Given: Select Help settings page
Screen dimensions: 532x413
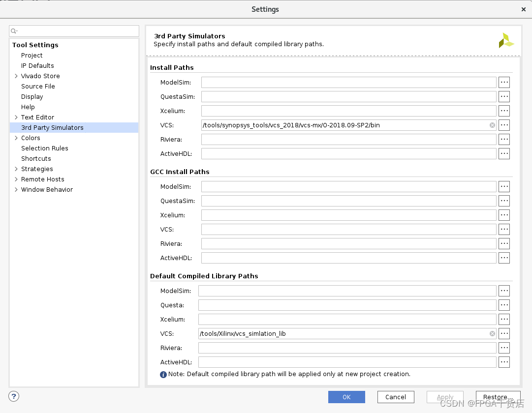Looking at the screenshot, I should [28, 107].
